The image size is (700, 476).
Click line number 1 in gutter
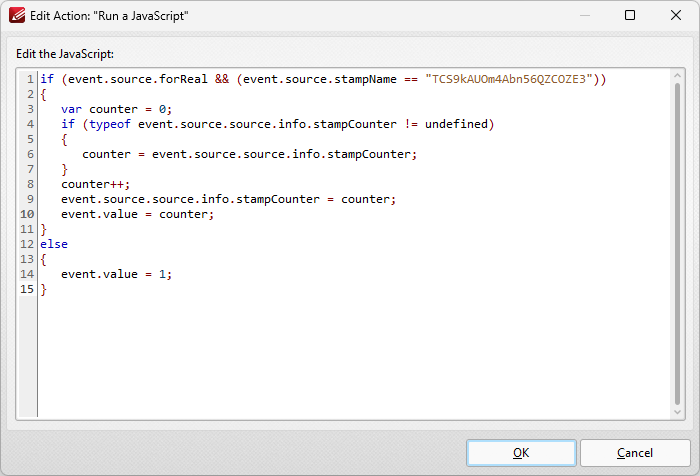(30, 79)
